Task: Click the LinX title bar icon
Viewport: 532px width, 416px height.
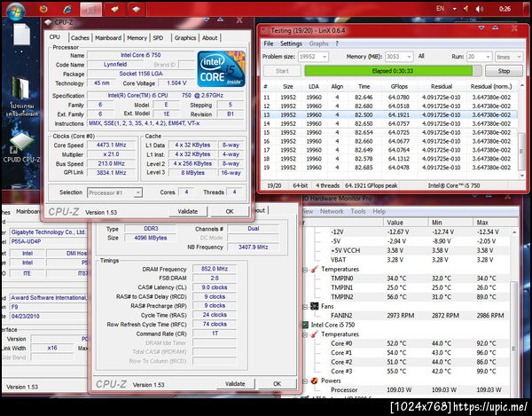Action: pos(264,31)
